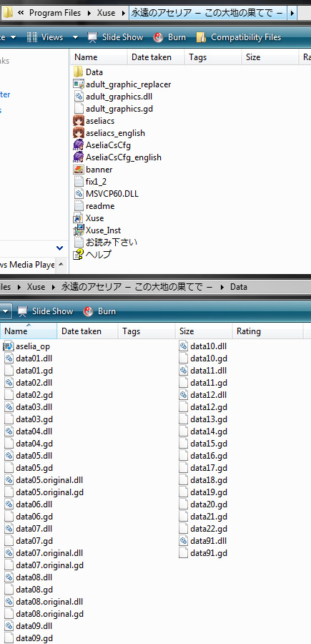The width and height of the screenshot is (311, 644).
Task: Select MSVCP60.DLL file icon
Action: click(79, 194)
